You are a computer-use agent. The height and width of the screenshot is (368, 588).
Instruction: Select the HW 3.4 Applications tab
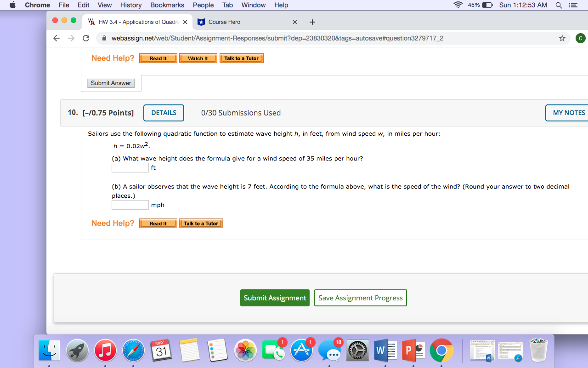coord(137,22)
